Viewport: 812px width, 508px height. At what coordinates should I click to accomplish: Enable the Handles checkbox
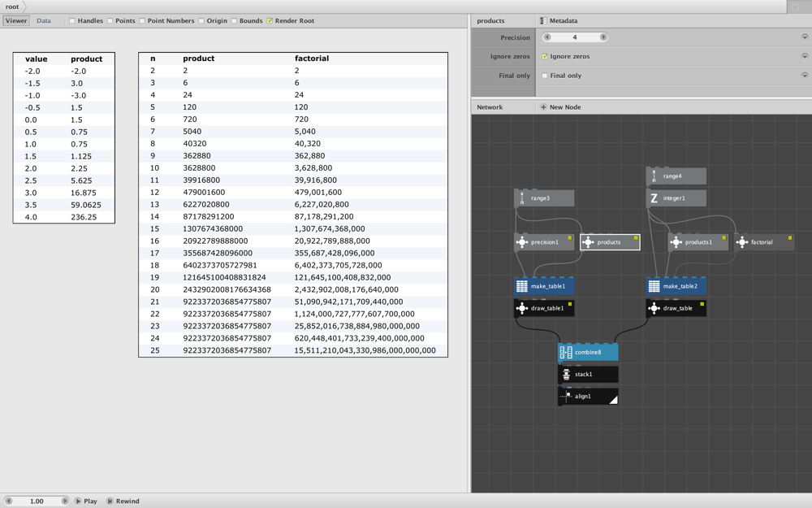72,21
